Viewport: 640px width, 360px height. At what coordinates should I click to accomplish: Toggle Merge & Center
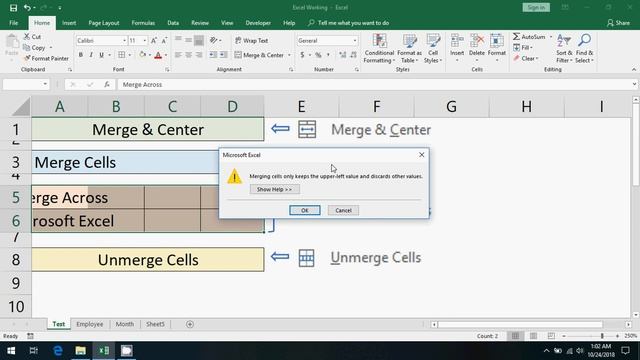[x=259, y=55]
